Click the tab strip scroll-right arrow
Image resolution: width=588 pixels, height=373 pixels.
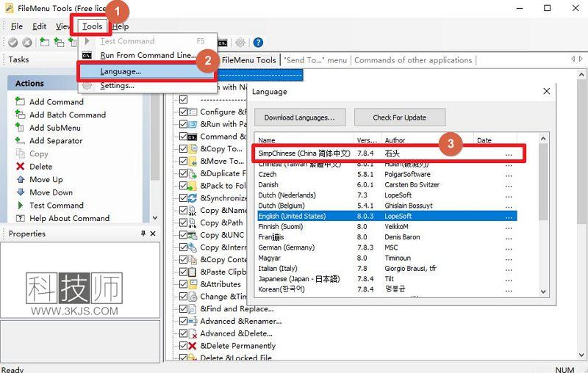[x=581, y=59]
